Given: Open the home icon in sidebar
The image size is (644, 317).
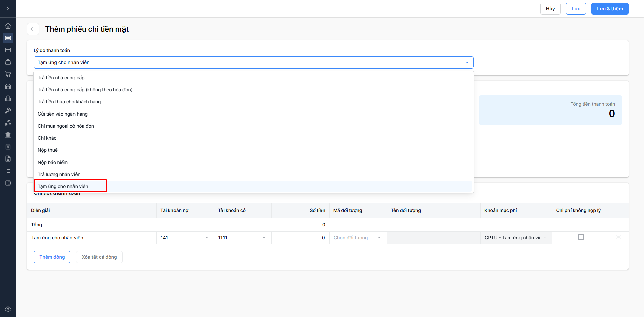Looking at the screenshot, I should [x=8, y=26].
